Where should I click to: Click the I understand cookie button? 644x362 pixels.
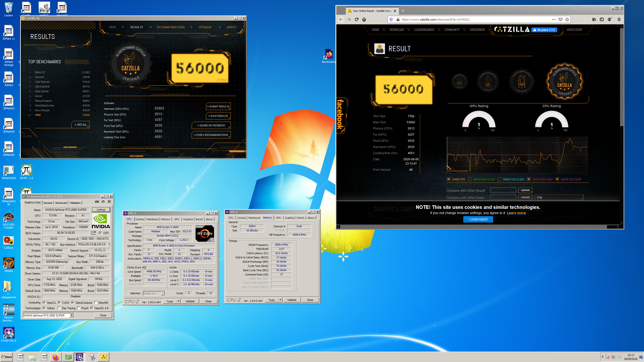click(478, 219)
